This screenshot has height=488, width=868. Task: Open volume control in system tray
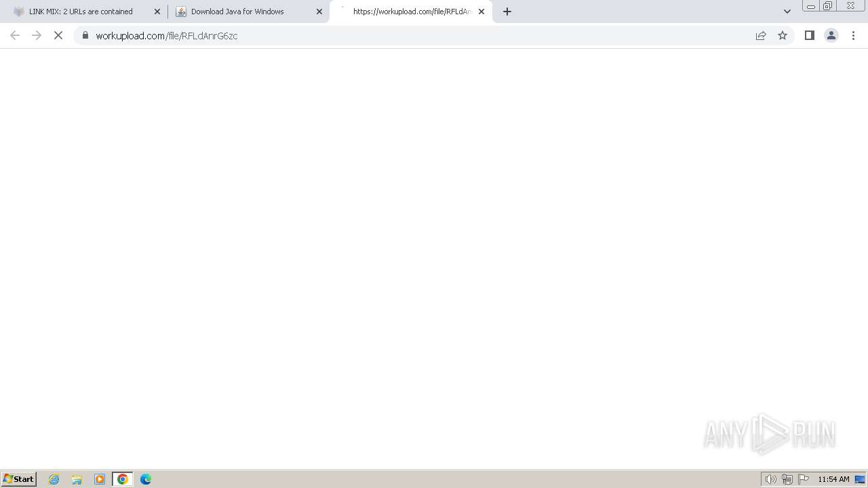click(770, 479)
